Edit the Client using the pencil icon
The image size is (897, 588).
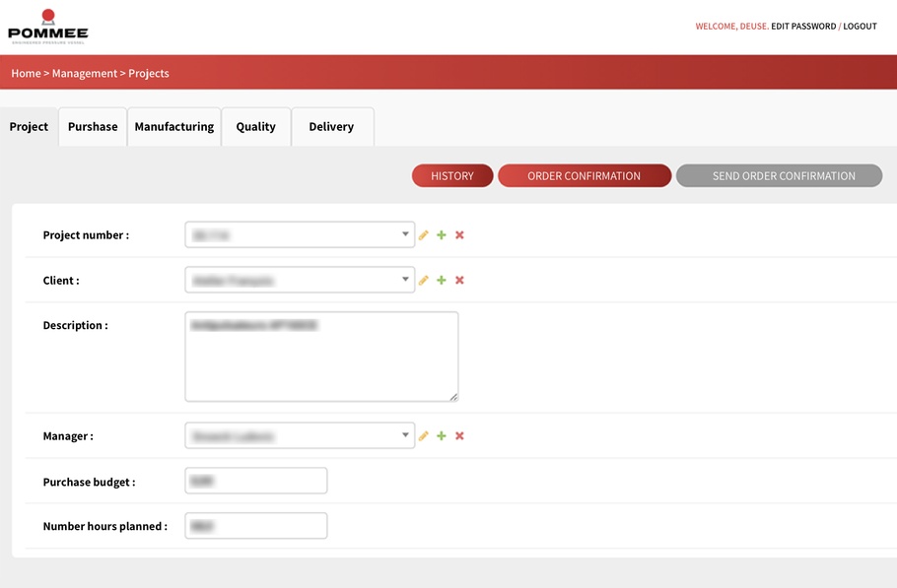(x=424, y=281)
